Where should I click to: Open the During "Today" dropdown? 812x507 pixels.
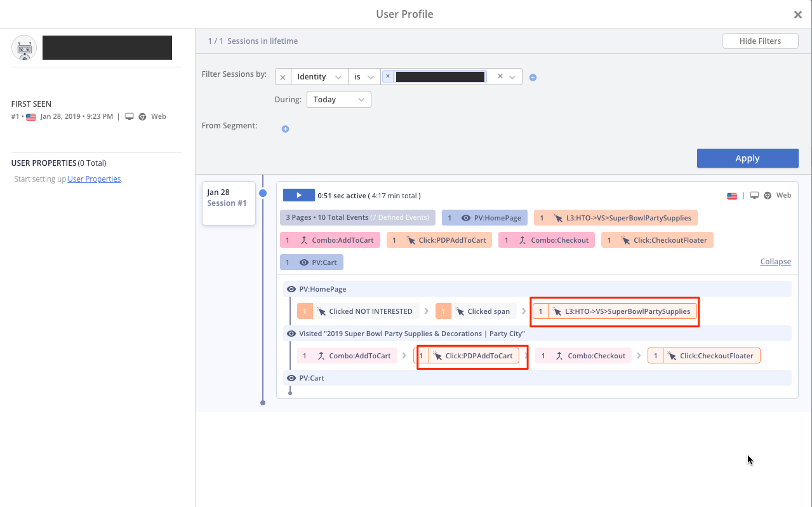tap(338, 99)
